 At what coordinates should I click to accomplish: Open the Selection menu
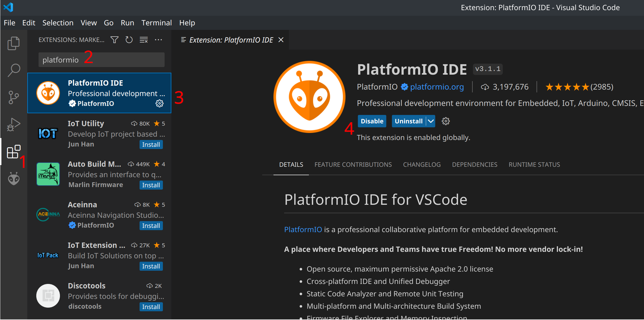[x=58, y=23]
